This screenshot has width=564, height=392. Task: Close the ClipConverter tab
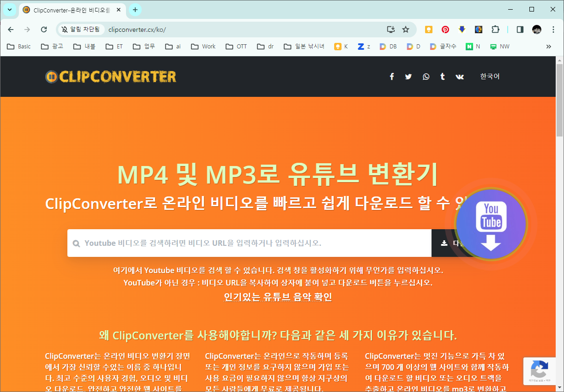(x=118, y=10)
